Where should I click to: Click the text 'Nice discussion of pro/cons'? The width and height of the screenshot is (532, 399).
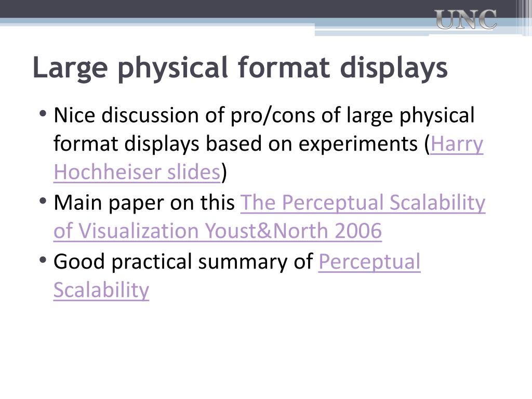click(184, 115)
